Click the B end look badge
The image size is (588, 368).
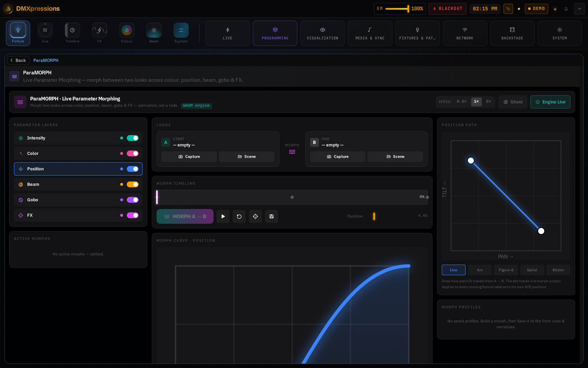(314, 142)
